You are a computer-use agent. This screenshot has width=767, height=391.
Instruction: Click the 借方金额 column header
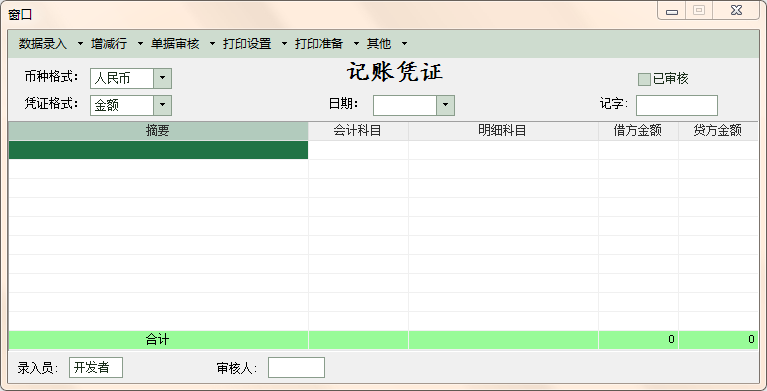coord(638,131)
